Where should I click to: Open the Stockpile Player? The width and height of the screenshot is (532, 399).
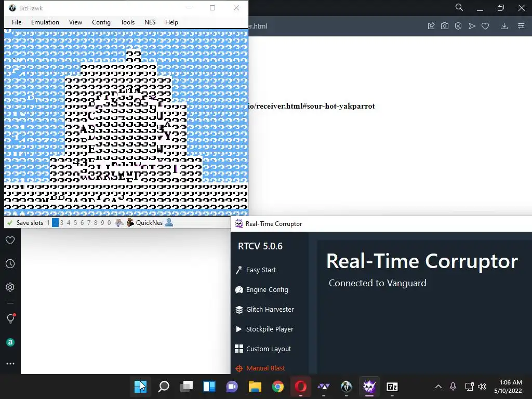tap(270, 329)
